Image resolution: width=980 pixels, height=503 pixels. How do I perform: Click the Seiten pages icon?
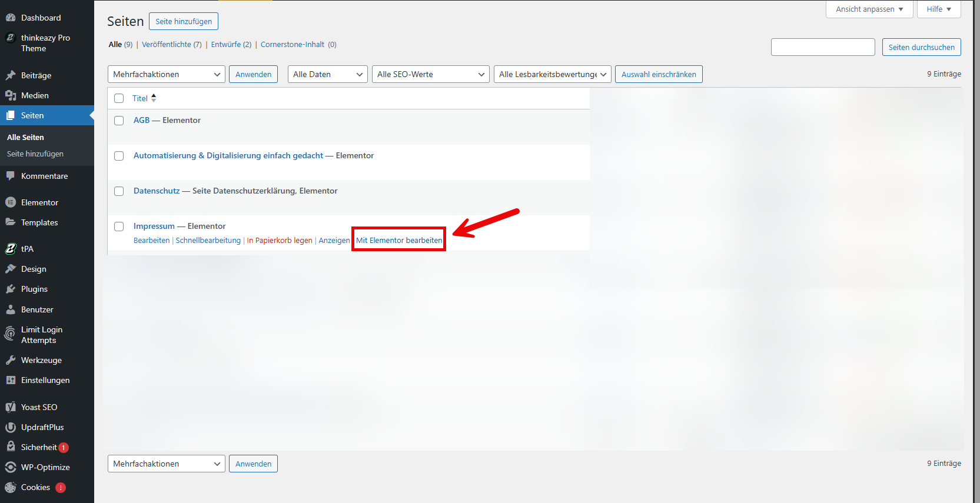[11, 115]
